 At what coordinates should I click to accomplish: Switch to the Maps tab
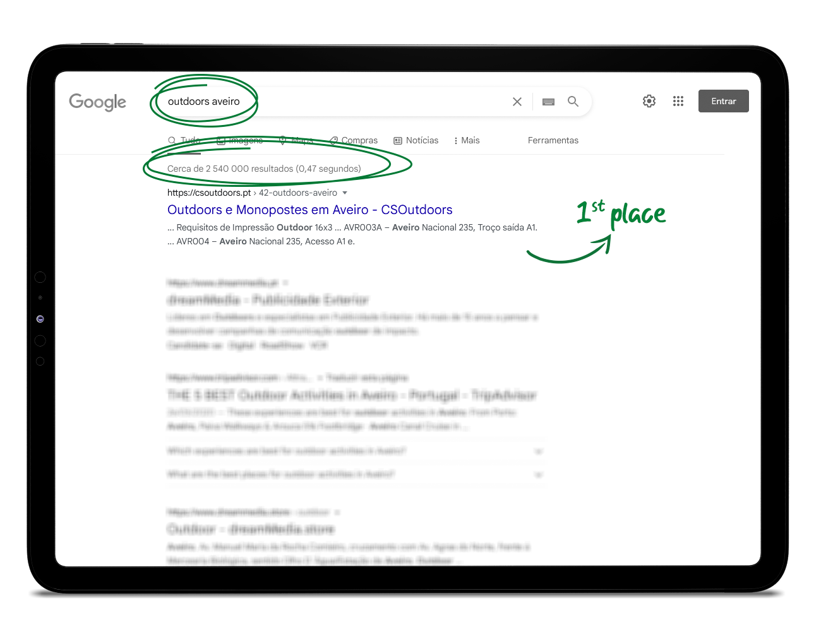[x=296, y=140]
